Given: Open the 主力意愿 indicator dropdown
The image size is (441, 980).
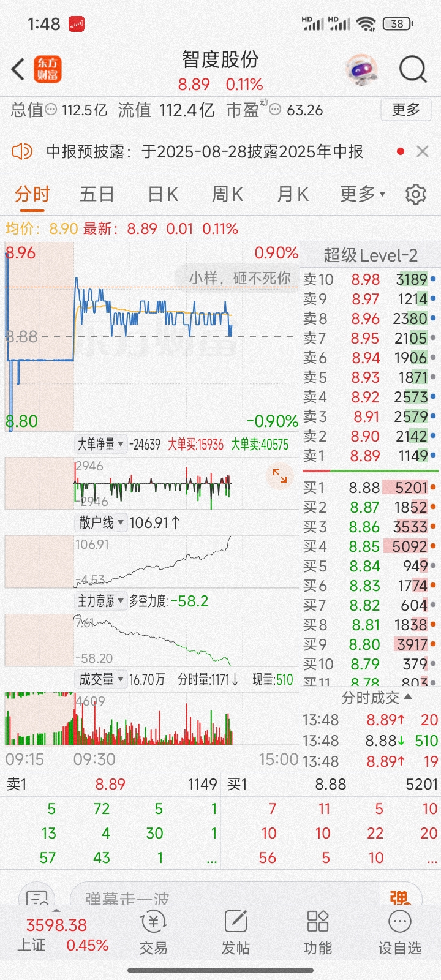Looking at the screenshot, I should tap(101, 601).
